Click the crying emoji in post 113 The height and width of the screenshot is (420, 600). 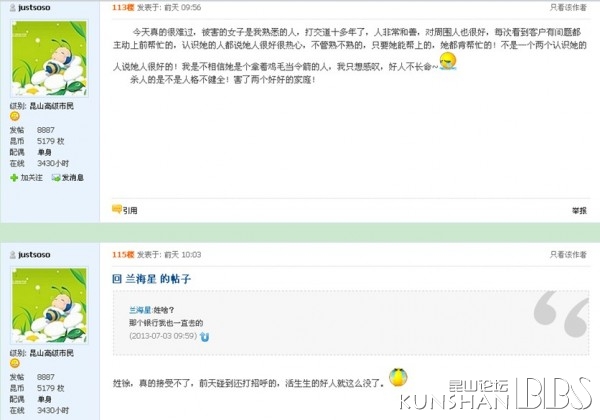[448, 61]
